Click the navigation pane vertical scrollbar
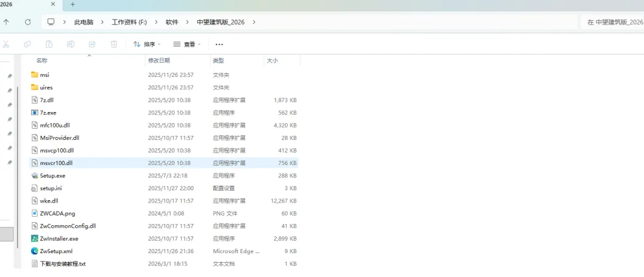This screenshot has height=277, width=644. (17, 167)
